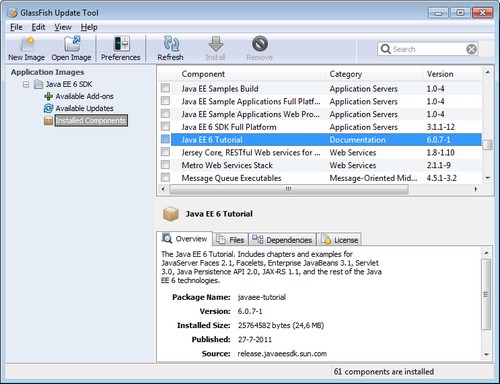Select Available Add-ons in the tree

tap(84, 96)
